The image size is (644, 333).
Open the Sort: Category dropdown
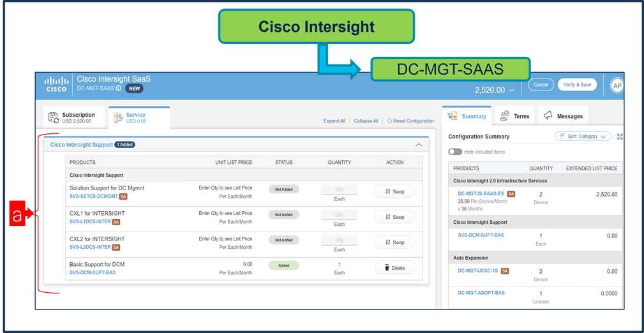[583, 137]
